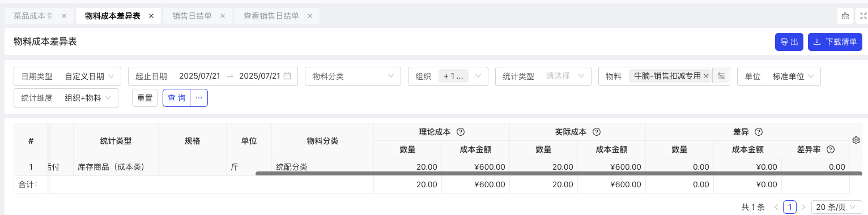Click the table horizontal scrollbar
Viewport: 868px width, 215px height.
coord(552,174)
